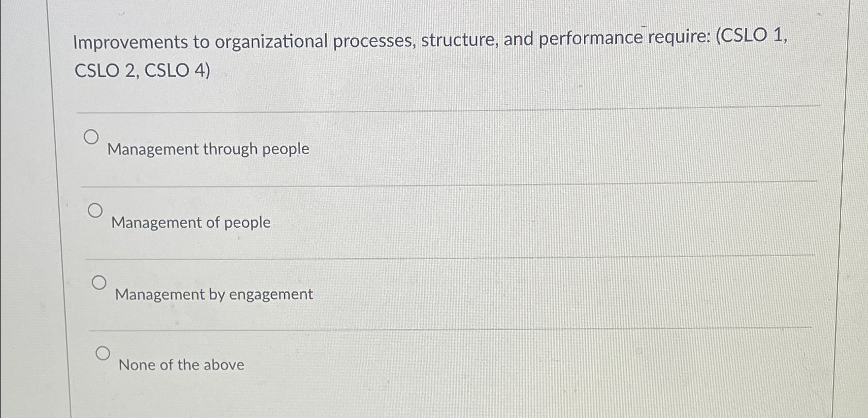
Task: Click the divider above 'Management through people'
Action: pyautogui.click(x=438, y=109)
